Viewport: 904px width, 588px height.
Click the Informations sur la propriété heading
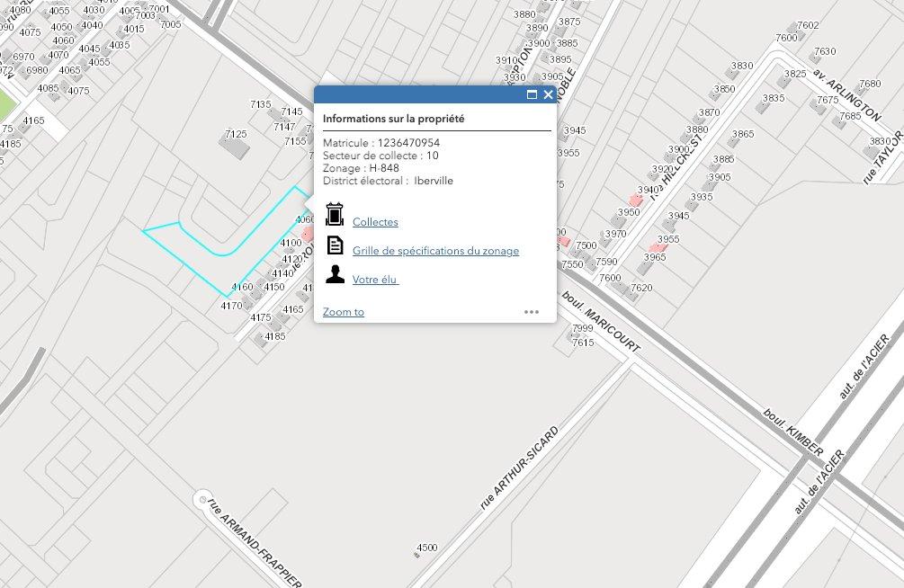point(394,119)
